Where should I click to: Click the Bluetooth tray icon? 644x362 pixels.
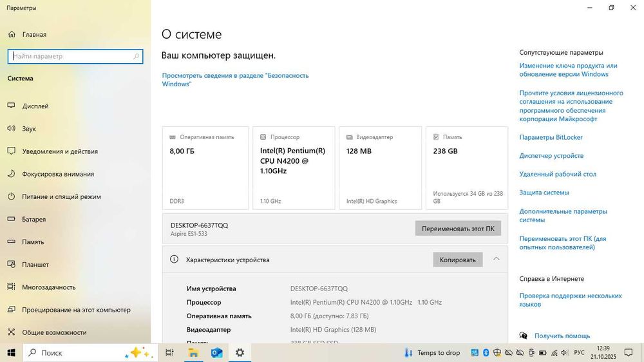(x=486, y=352)
